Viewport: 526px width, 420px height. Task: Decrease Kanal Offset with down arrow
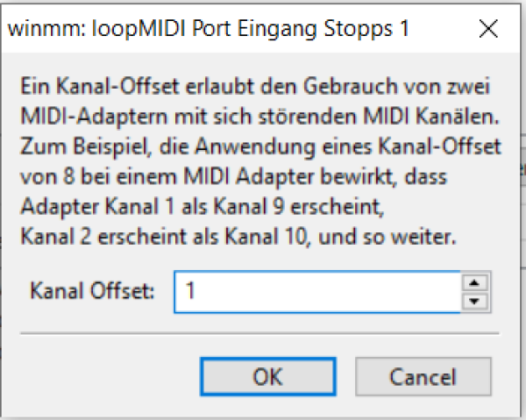pos(474,301)
